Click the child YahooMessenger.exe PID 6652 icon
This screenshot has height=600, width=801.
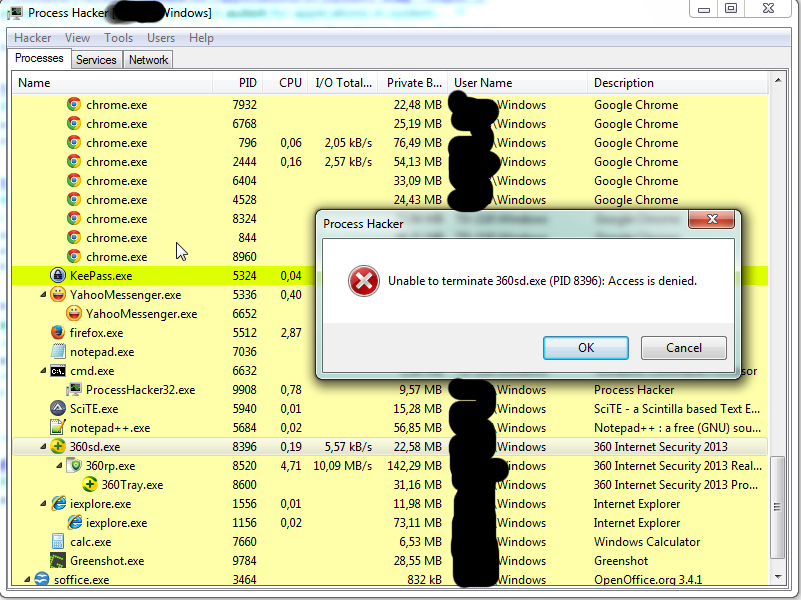pyautogui.click(x=74, y=313)
